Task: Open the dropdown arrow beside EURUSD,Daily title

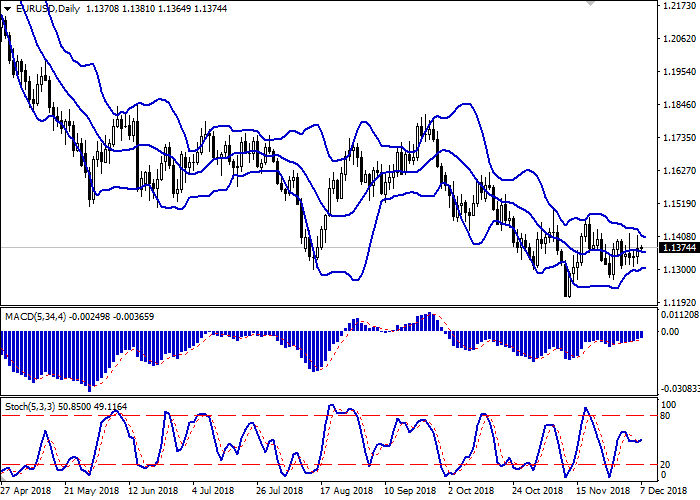Action: (7, 8)
